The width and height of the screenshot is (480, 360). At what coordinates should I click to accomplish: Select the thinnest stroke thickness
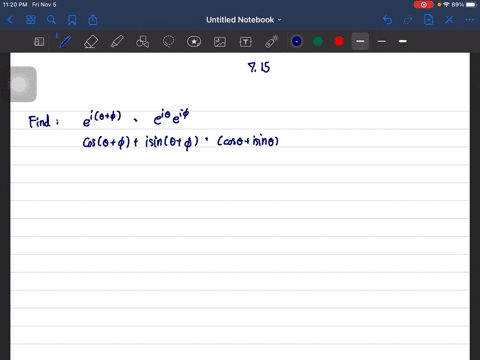coord(382,41)
